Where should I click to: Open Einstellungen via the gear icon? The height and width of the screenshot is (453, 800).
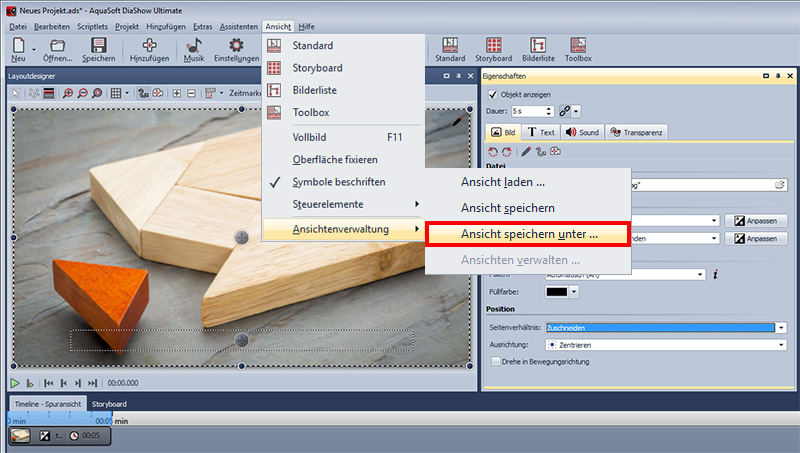click(236, 46)
